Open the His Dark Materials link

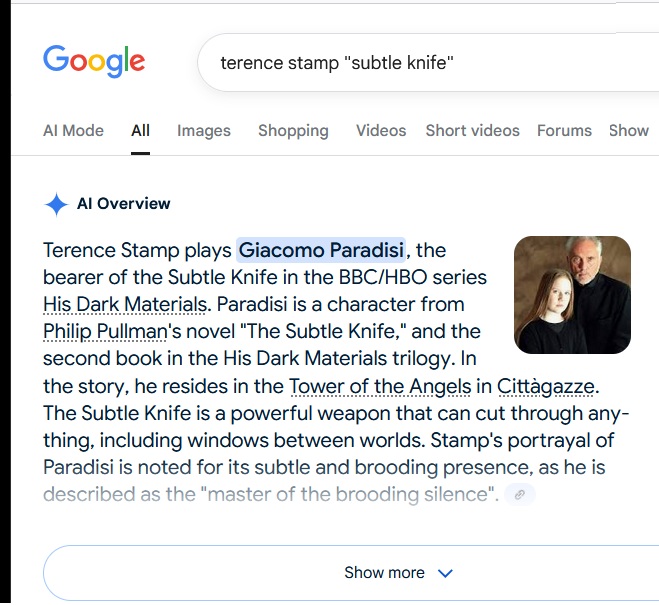pos(126,304)
